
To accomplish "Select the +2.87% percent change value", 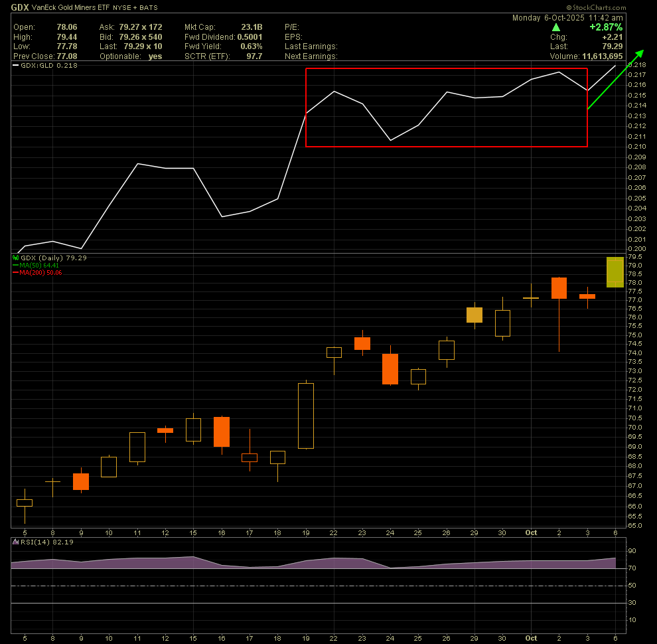I will click(606, 27).
